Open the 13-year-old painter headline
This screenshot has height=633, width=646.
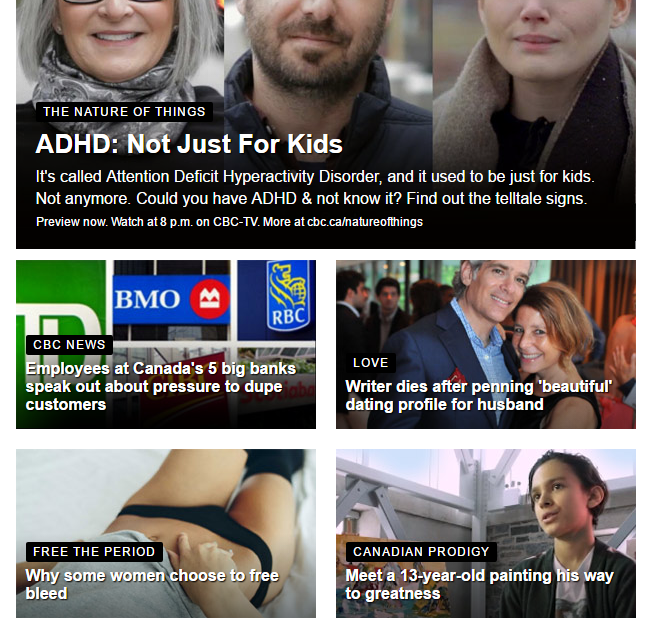[x=480, y=584]
